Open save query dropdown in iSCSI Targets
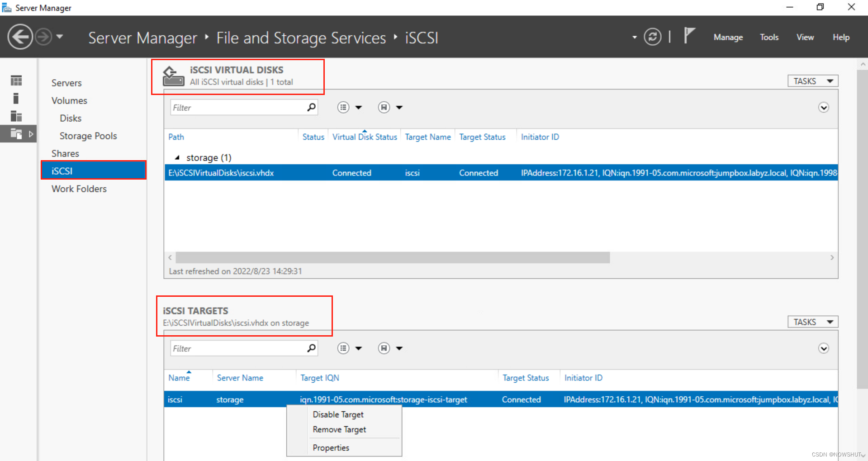Screen dimensions: 868x461 (399, 348)
